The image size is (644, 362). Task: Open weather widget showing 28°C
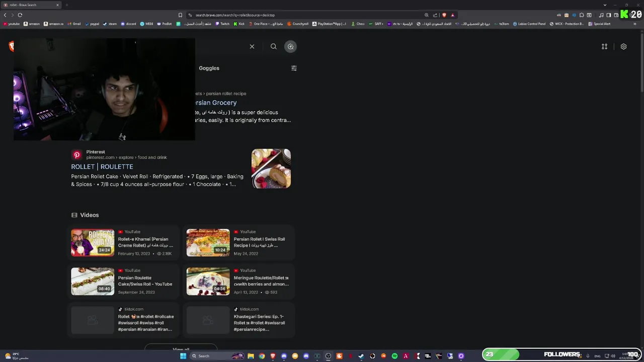17,356
